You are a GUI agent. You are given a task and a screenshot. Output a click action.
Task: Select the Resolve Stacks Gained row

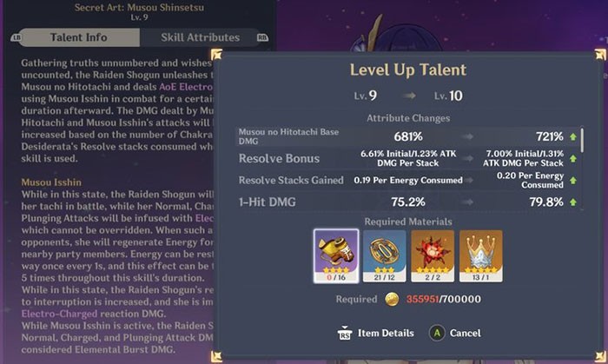409,180
